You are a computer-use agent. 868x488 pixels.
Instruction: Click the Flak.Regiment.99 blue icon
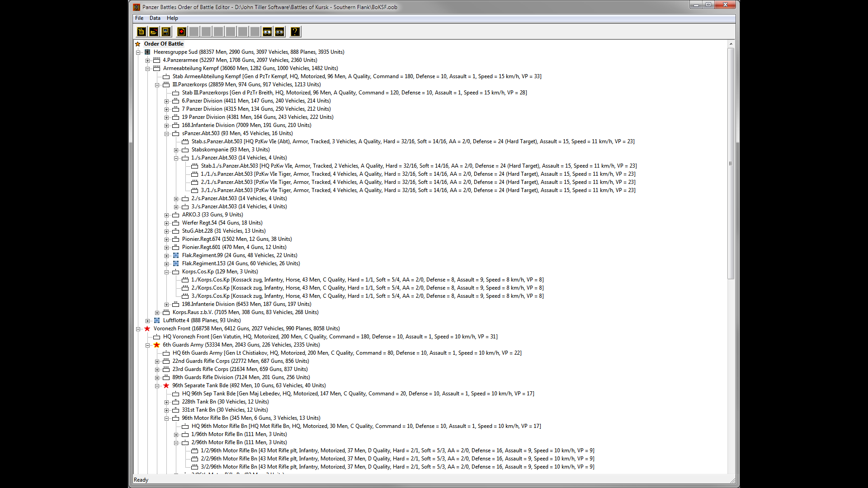coord(176,255)
